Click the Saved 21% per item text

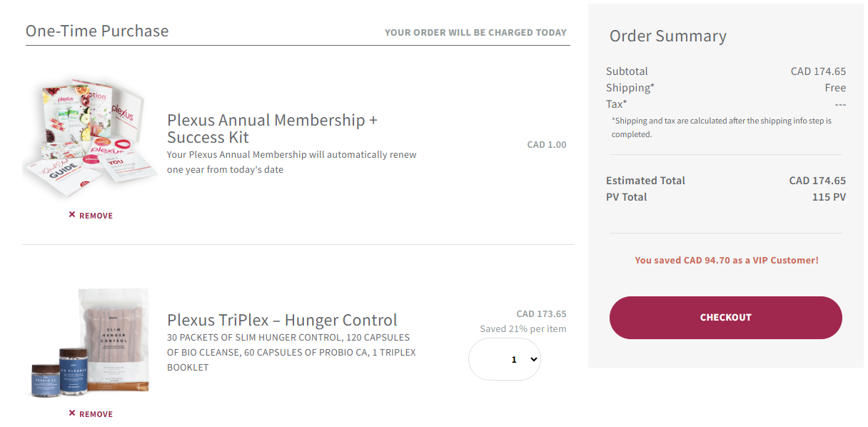coord(523,329)
